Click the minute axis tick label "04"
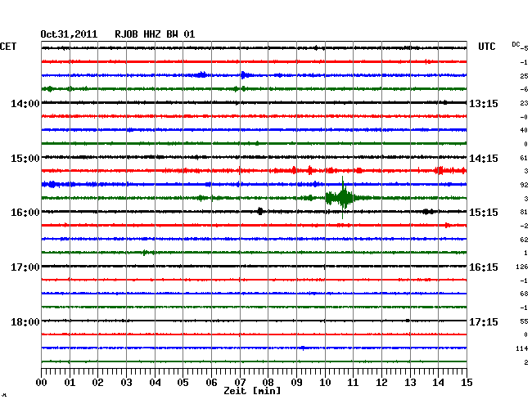532x404 pixels. pos(155,382)
